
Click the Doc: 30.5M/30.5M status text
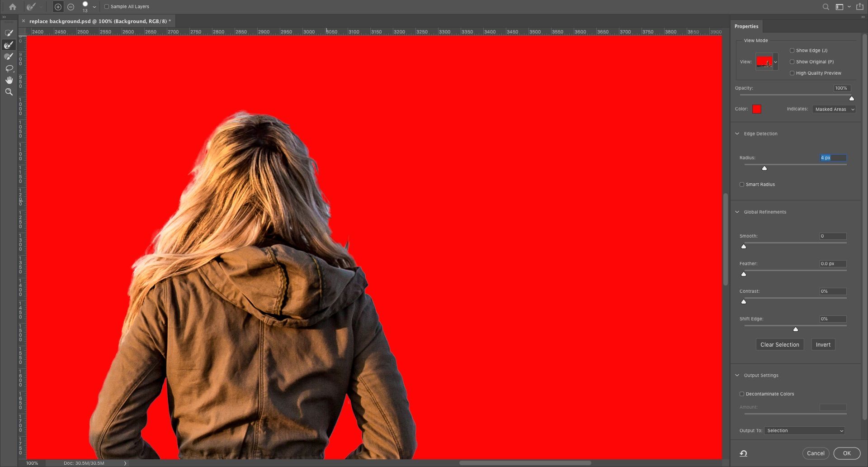pos(84,463)
